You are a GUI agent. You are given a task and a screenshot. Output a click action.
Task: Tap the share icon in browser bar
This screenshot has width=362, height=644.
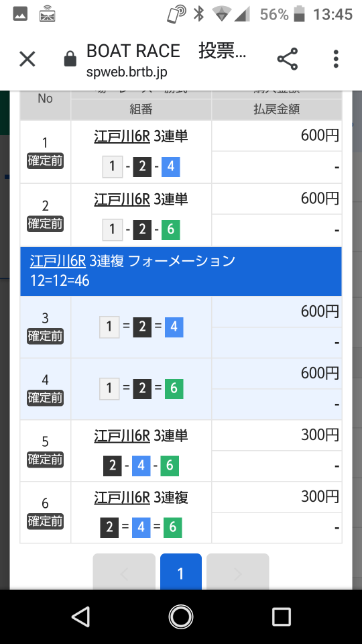288,59
